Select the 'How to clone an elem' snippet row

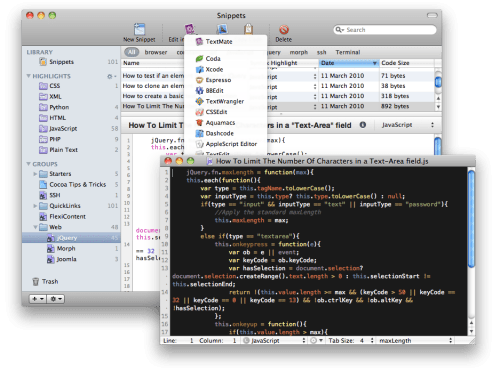tap(278, 86)
